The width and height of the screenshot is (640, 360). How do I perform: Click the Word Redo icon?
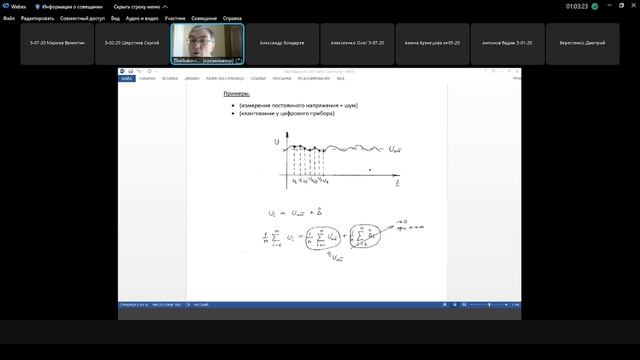(x=149, y=71)
